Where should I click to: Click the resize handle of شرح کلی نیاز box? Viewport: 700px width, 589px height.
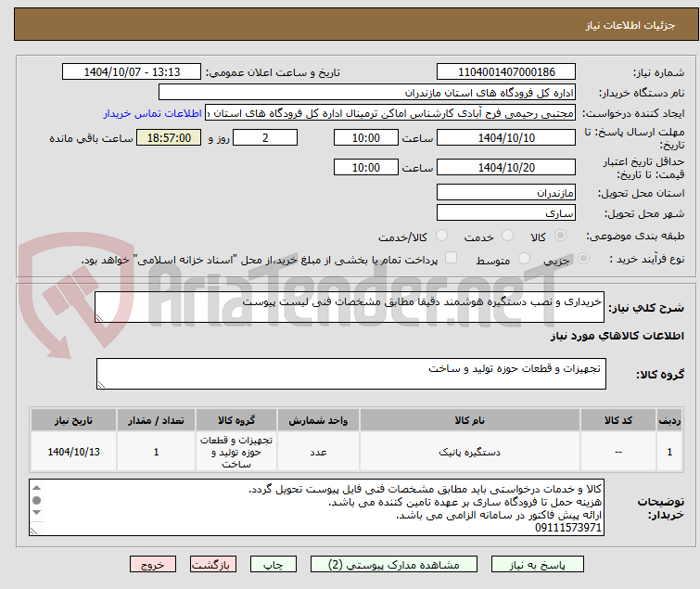coord(99,318)
